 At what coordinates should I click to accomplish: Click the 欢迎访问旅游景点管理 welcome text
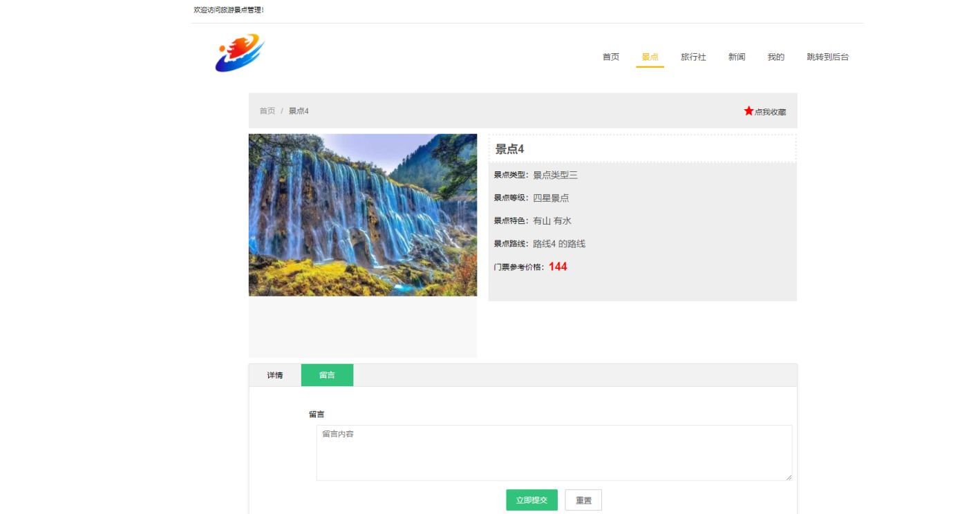click(x=229, y=10)
